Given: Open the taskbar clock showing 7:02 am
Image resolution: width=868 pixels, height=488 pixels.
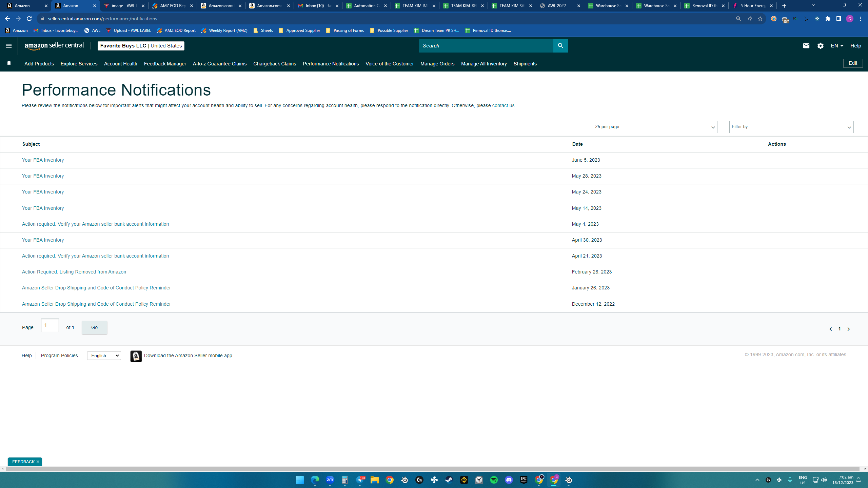Looking at the screenshot, I should [843, 480].
